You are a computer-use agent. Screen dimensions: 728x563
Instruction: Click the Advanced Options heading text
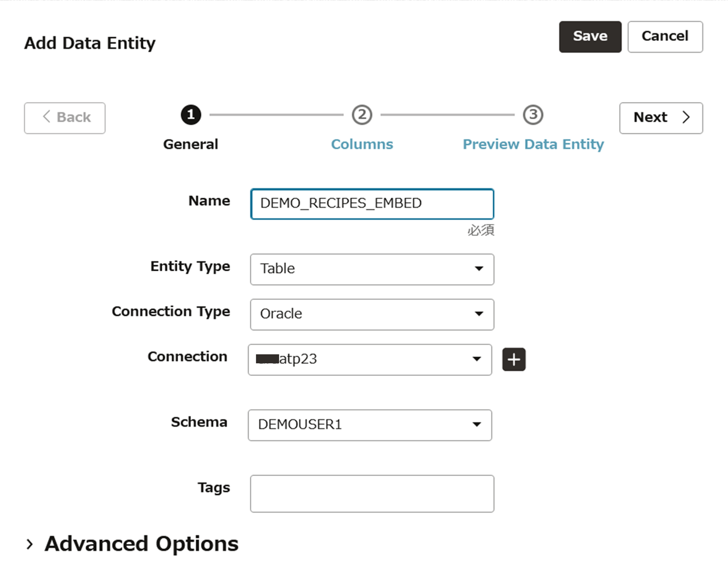point(142,544)
